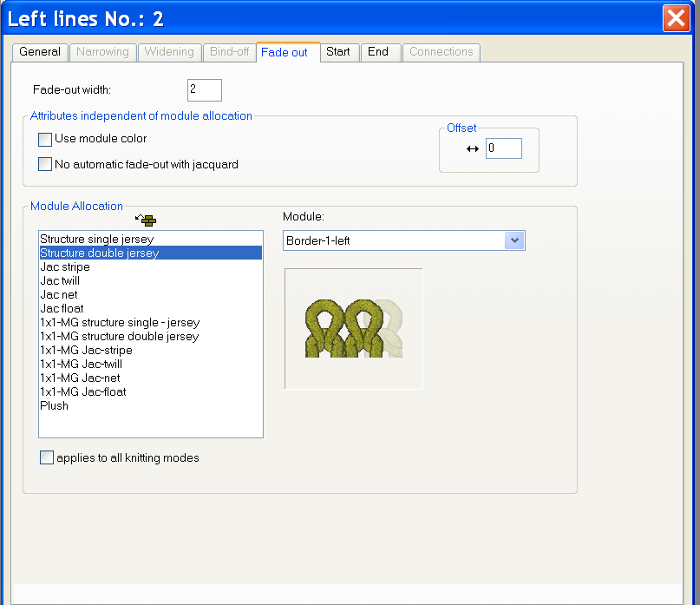Choose Jac stripe from module list
The image size is (700, 605).
click(65, 267)
